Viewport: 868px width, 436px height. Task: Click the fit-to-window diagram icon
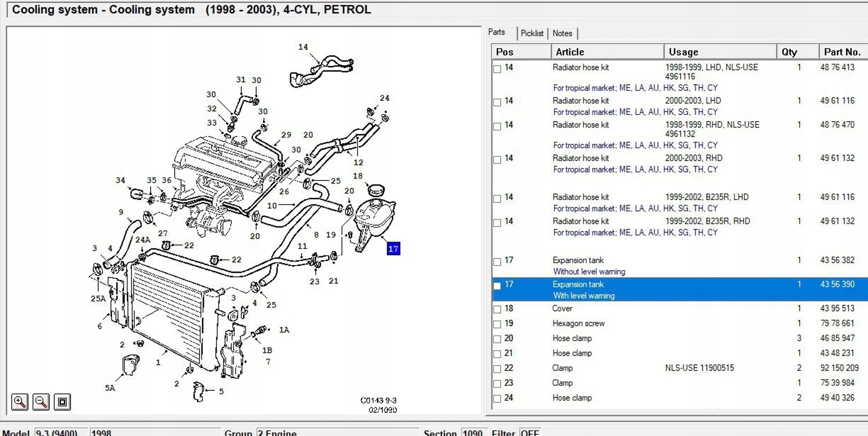tap(62, 402)
